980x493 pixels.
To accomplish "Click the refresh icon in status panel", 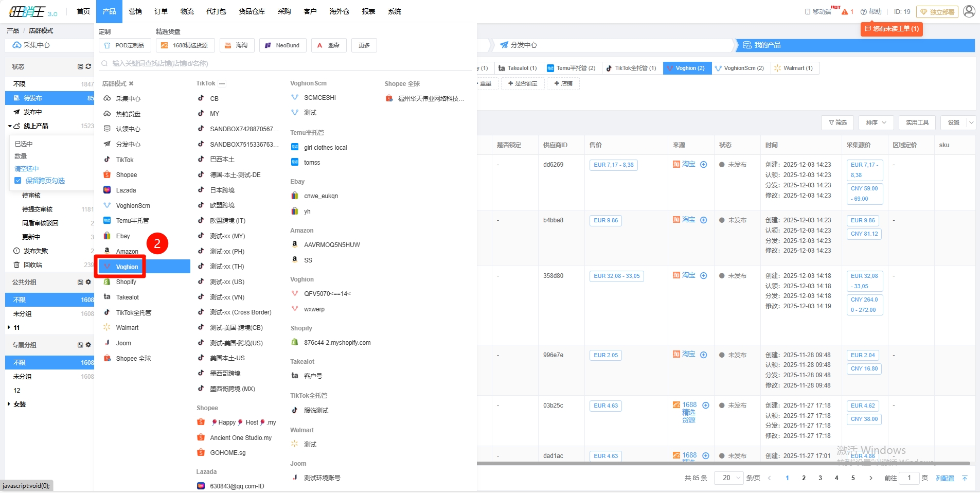I will 88,66.
